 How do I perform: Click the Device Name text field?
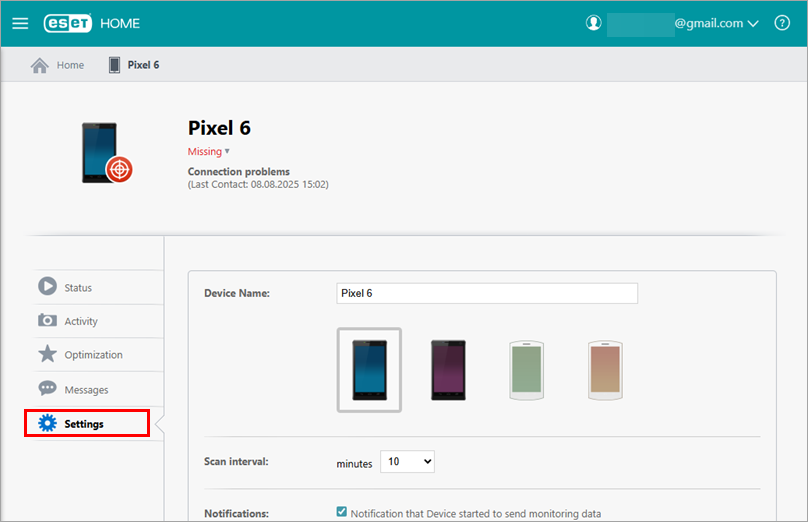pyautogui.click(x=486, y=293)
